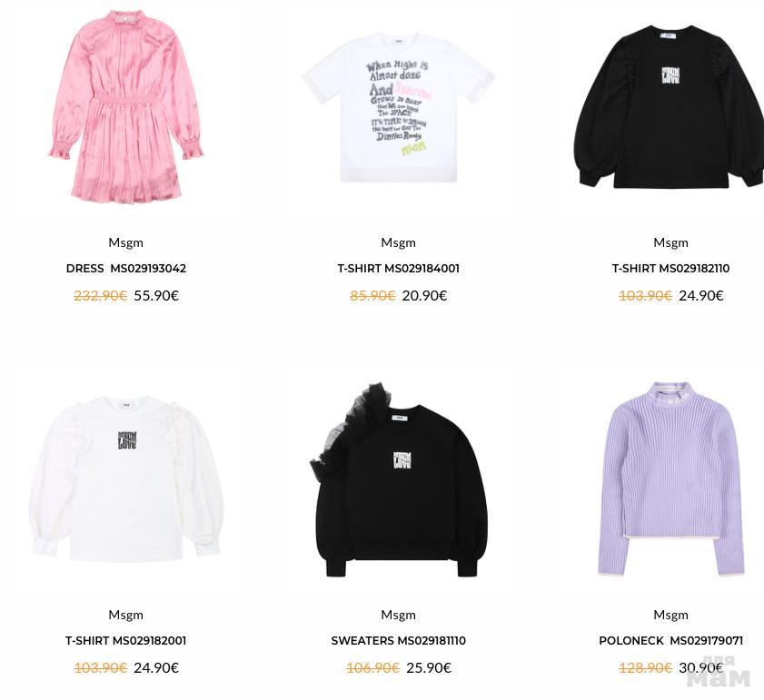The height and width of the screenshot is (700, 764).
Task: Click T-SHIRT MS029182001 product title
Action: 126,641
